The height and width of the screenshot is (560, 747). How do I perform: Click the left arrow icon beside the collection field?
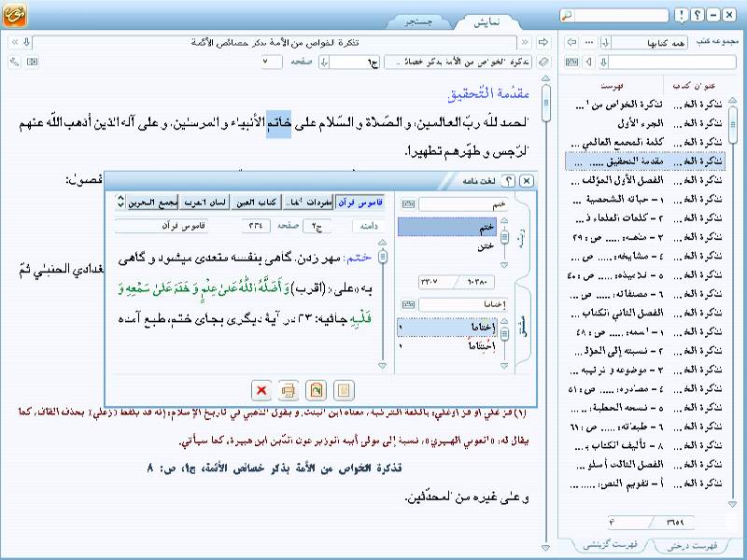(571, 42)
